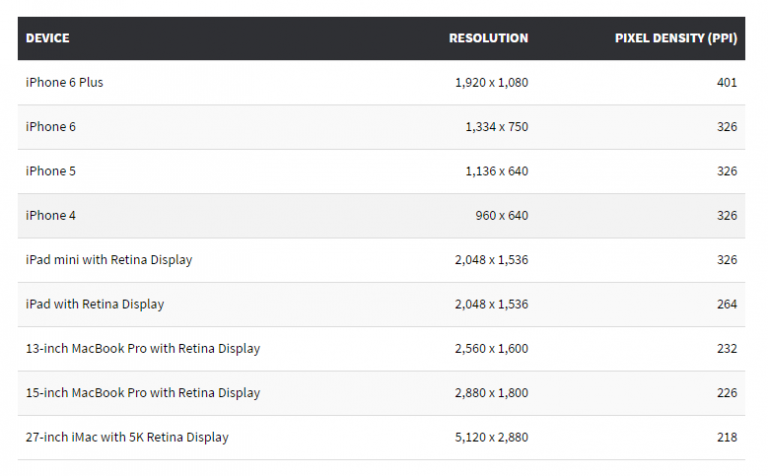The width and height of the screenshot is (768, 476).
Task: Select 13-inch MacBook Pro with Retina Display
Action: (143, 349)
